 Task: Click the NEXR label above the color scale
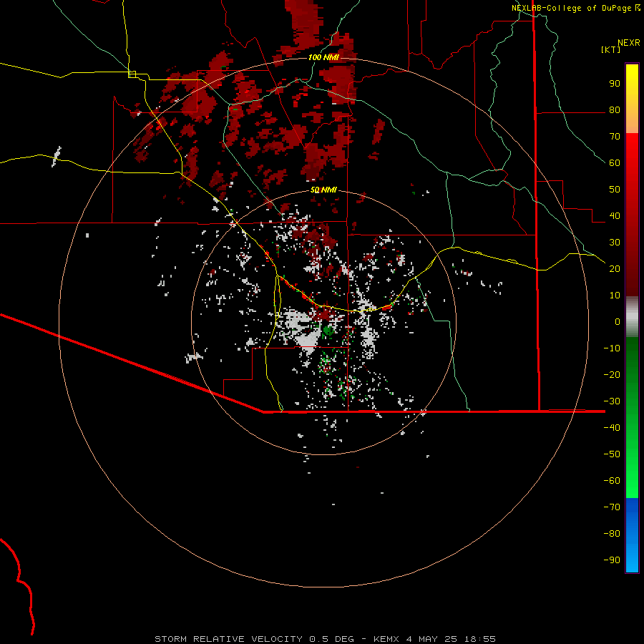click(x=629, y=43)
